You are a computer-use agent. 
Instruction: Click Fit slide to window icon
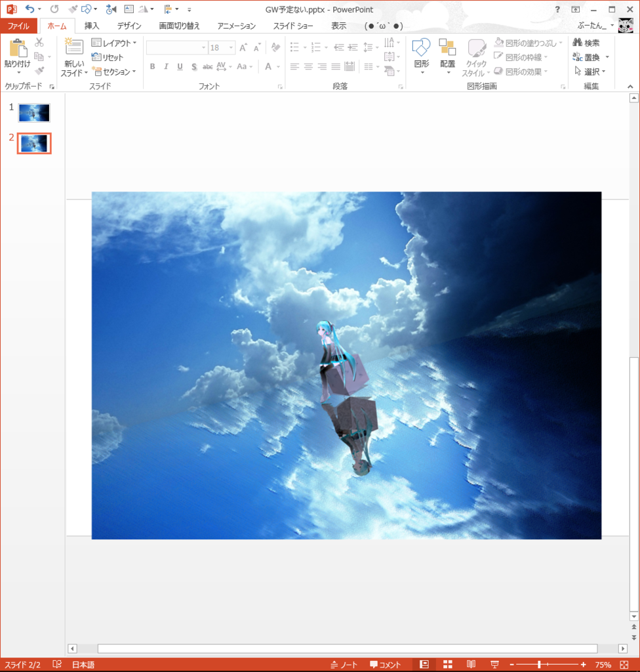pos(624,664)
